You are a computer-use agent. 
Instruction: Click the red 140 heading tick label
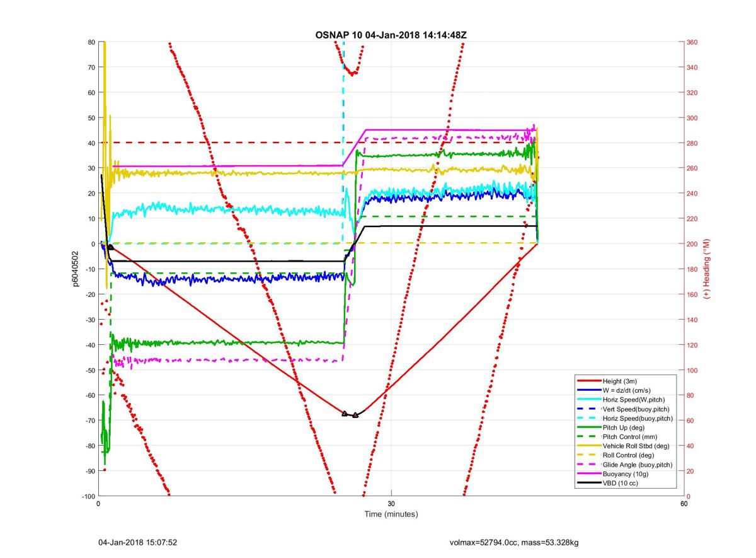click(692, 320)
